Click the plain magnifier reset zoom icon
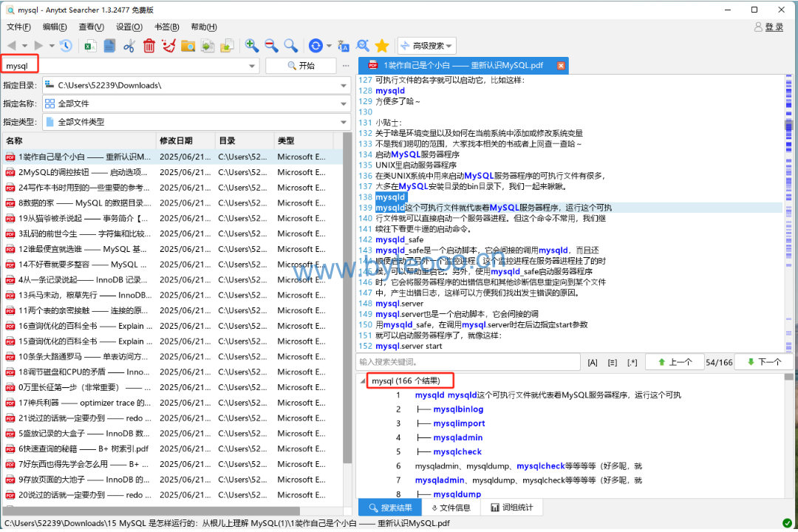 coord(290,46)
